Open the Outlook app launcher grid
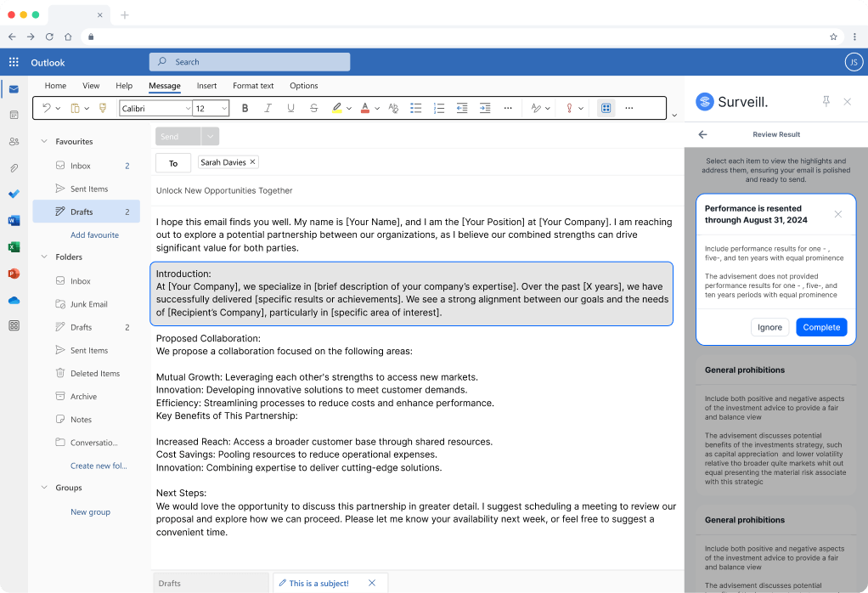Viewport: 868px width, 593px height. tap(14, 62)
